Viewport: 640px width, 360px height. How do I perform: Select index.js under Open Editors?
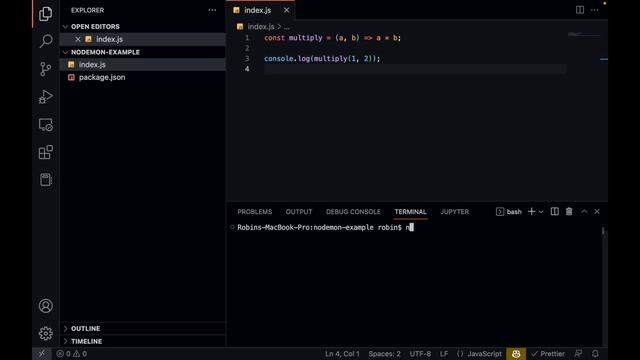point(143,39)
